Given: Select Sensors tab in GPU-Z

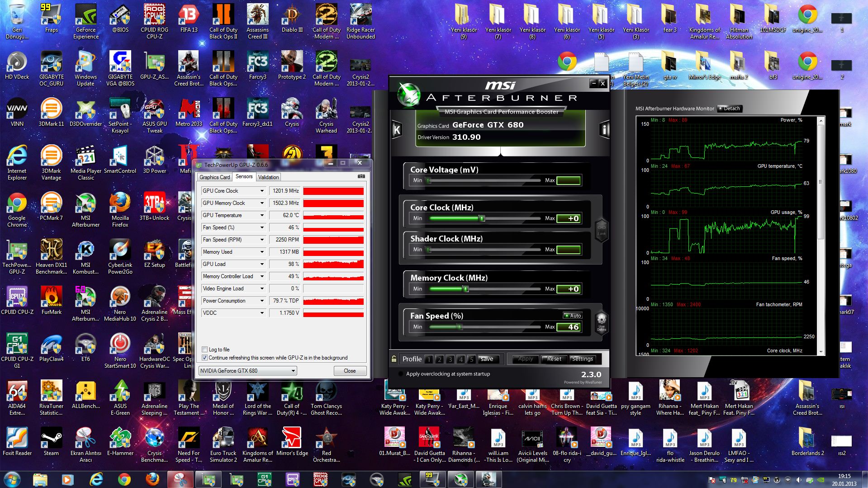Looking at the screenshot, I should pyautogui.click(x=244, y=176).
